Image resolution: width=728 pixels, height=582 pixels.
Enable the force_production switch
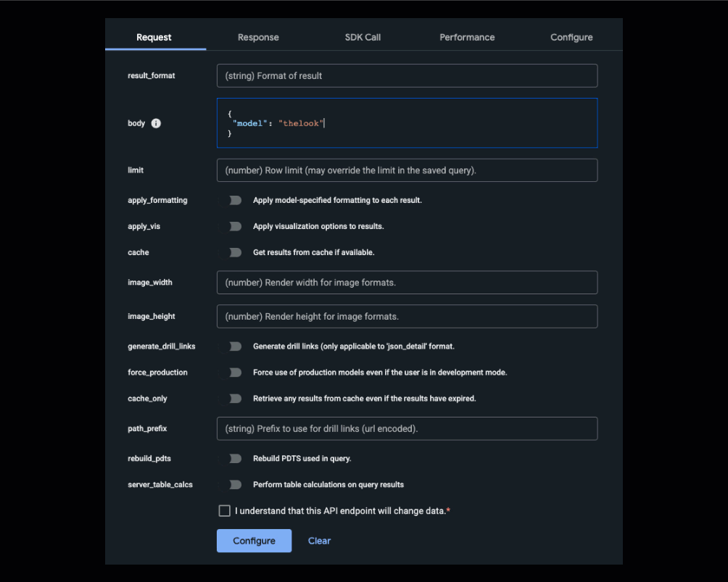[x=231, y=373]
